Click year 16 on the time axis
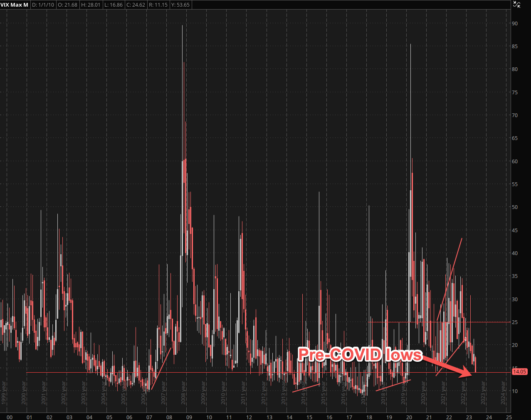 [329, 417]
